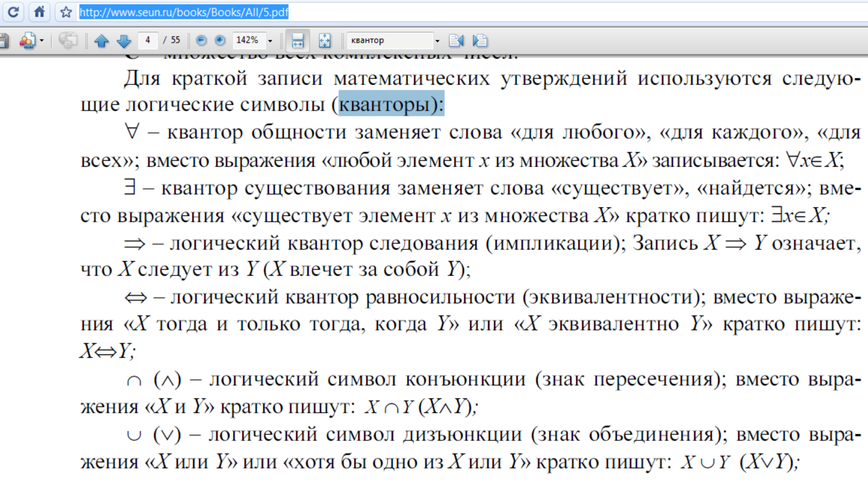Zoom in with the plus button

(219, 40)
